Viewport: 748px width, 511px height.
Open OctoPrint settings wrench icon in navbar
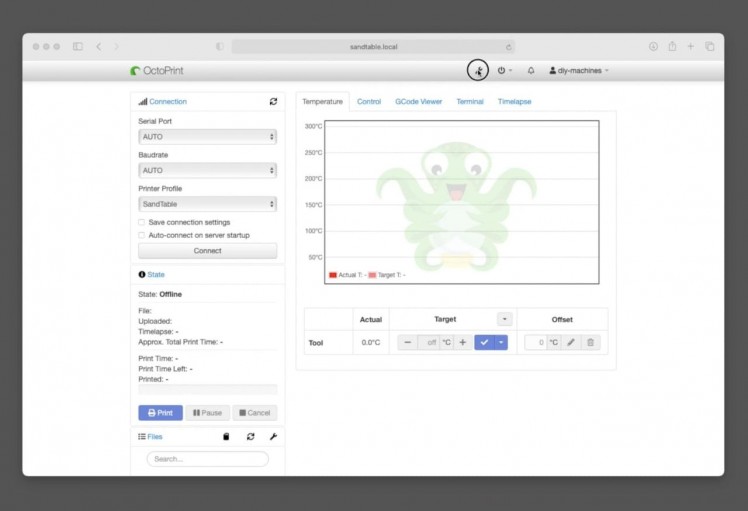tap(478, 71)
